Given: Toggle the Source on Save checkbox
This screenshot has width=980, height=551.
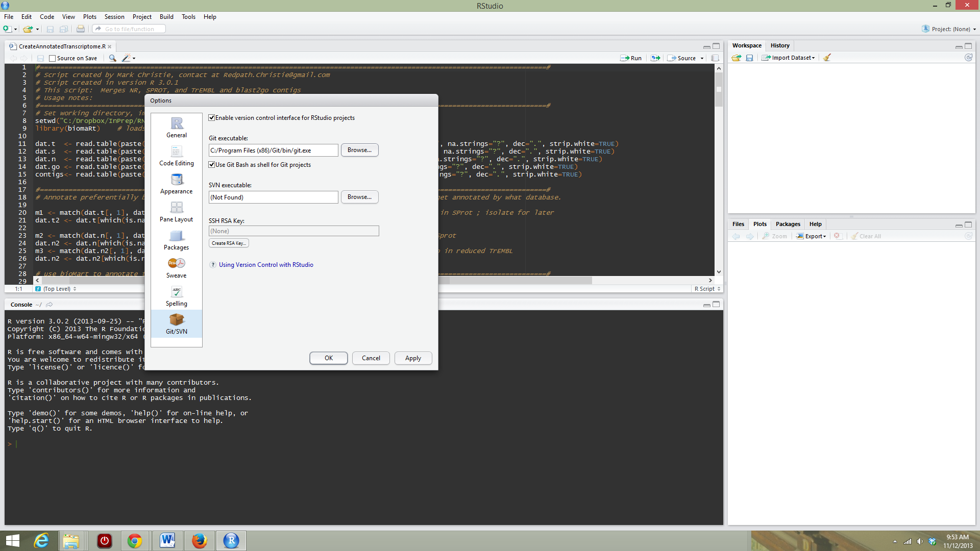Looking at the screenshot, I should click(52, 58).
